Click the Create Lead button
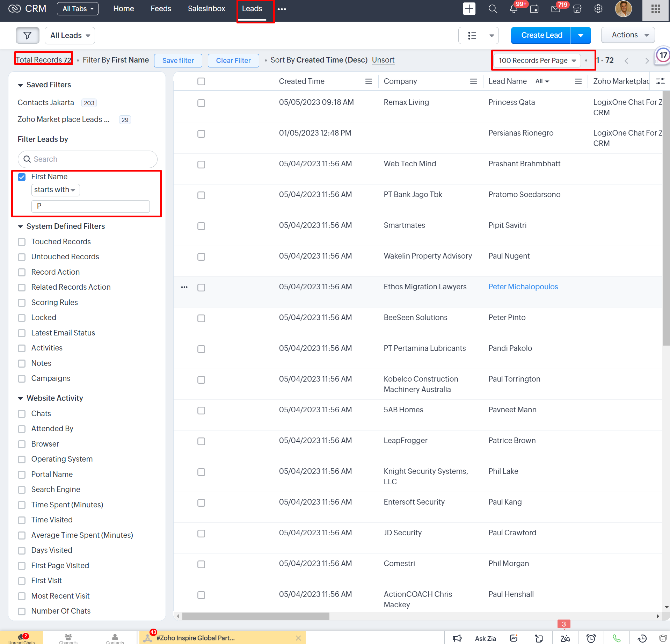This screenshot has width=670, height=644. 541,35
